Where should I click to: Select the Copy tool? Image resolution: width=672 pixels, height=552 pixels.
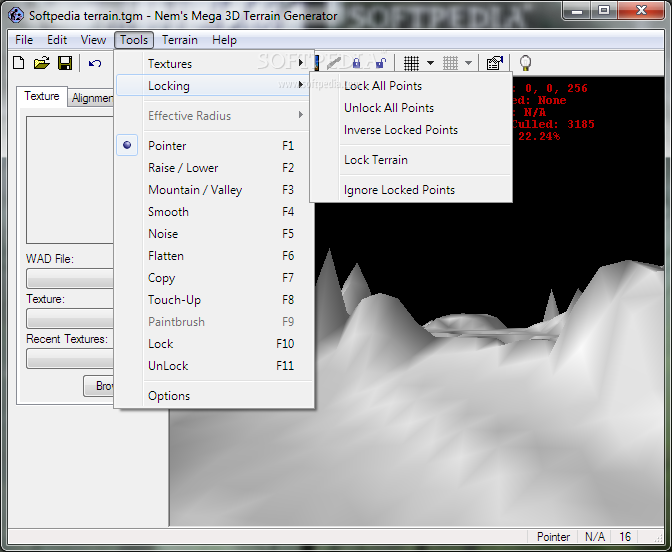pyautogui.click(x=215, y=278)
